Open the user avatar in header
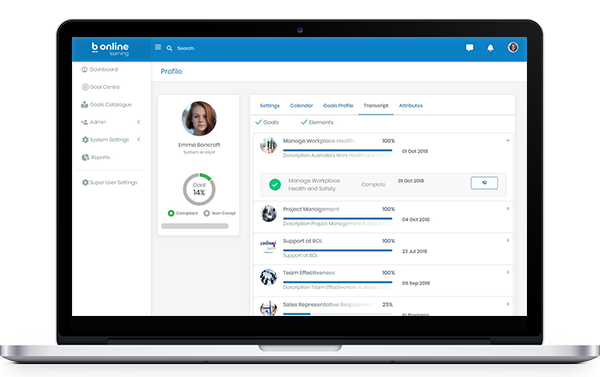This screenshot has width=600, height=377. click(513, 47)
